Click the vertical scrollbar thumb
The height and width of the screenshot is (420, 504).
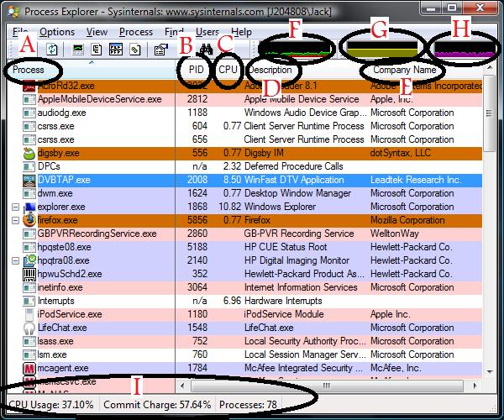click(489, 113)
